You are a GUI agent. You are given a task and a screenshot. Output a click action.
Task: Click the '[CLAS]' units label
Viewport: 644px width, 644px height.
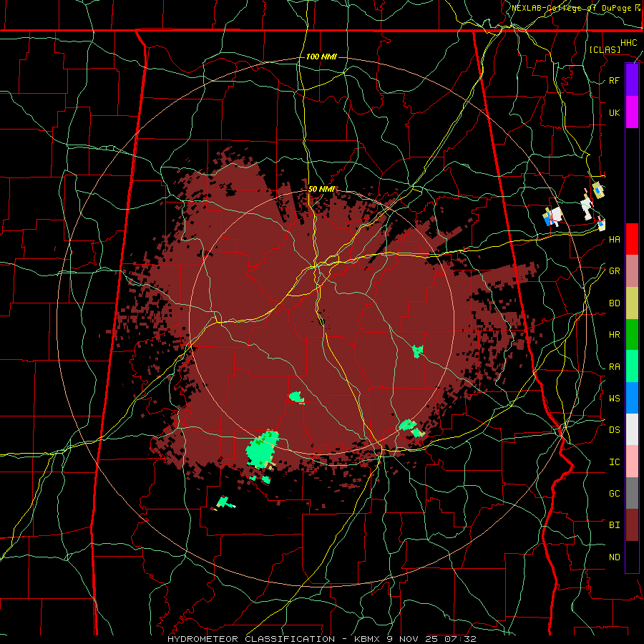(605, 49)
